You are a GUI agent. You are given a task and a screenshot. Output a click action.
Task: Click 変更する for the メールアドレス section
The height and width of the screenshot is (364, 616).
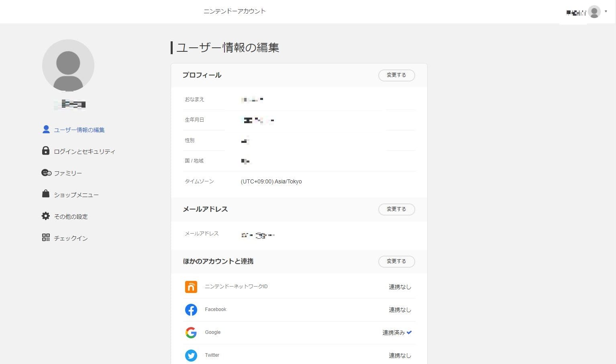point(396,209)
